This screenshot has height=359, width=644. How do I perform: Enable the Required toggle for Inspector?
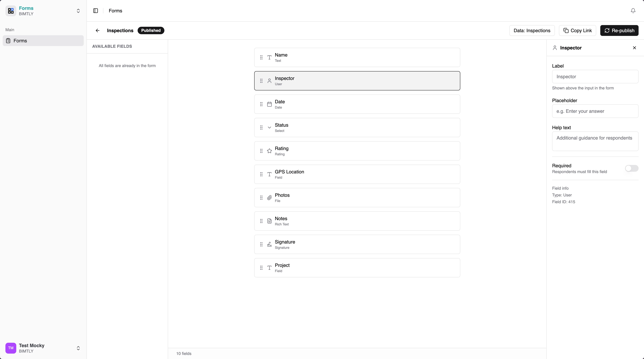coord(631,168)
